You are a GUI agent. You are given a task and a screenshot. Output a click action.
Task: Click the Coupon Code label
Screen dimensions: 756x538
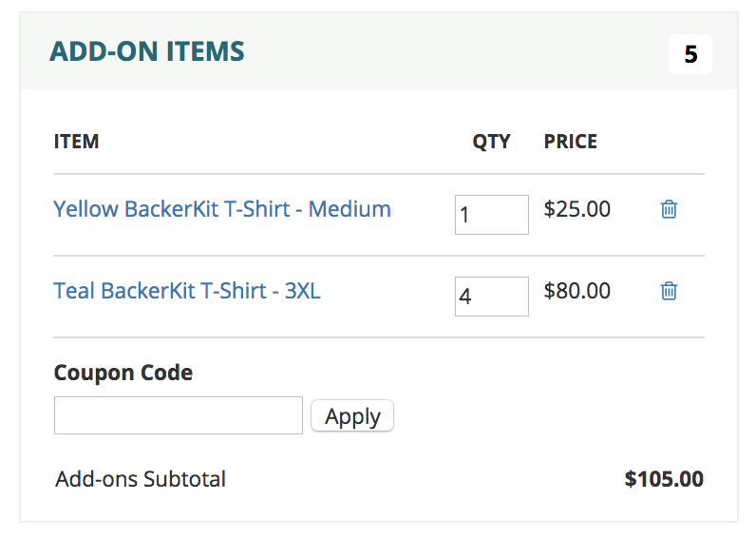point(123,373)
